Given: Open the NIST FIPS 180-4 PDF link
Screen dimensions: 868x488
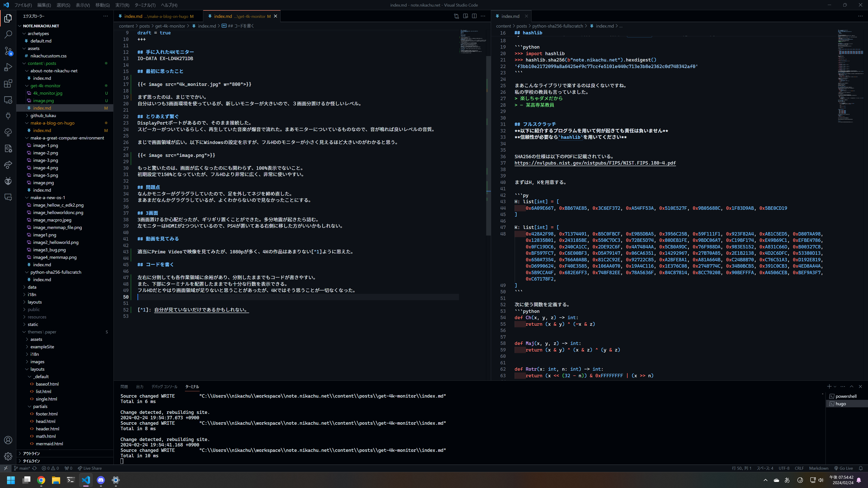Looking at the screenshot, I should (x=595, y=163).
